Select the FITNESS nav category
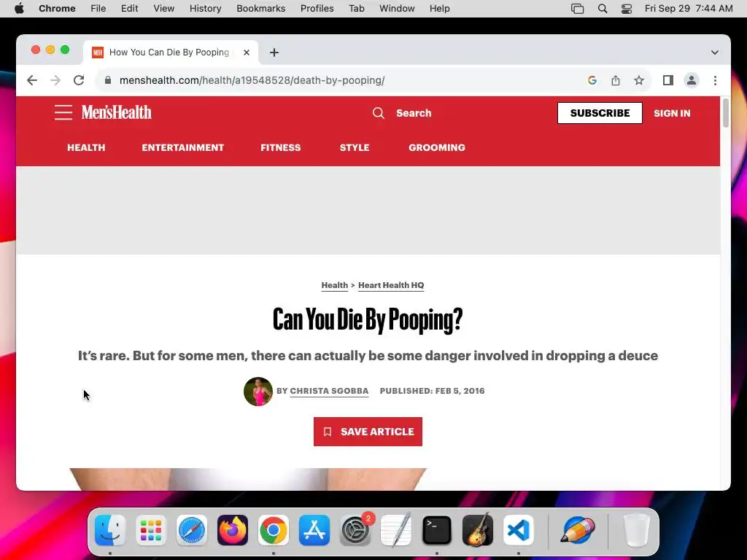Screen dimensions: 747x560 (x=281, y=147)
